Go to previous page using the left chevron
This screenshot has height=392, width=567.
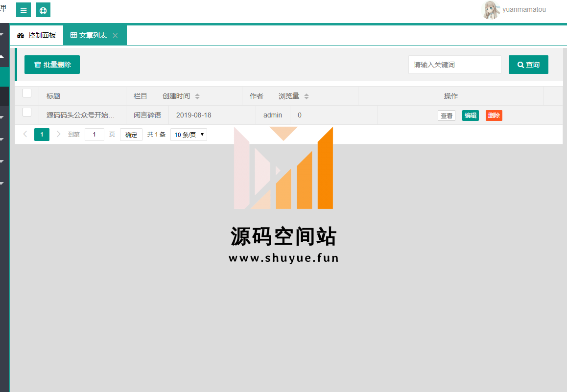click(25, 135)
